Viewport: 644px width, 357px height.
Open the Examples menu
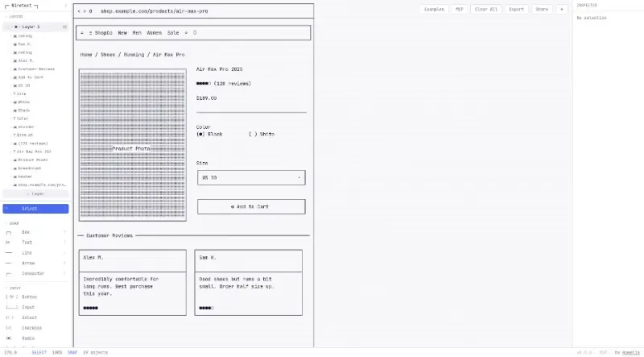(434, 10)
